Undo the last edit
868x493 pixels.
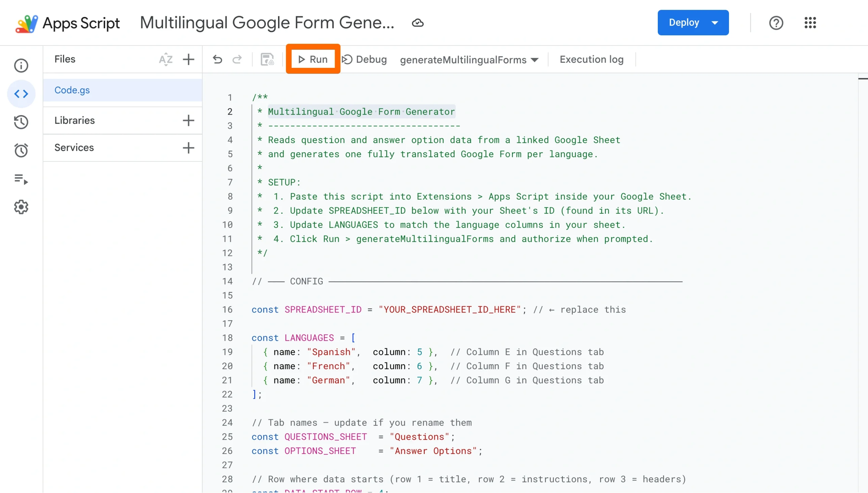217,59
